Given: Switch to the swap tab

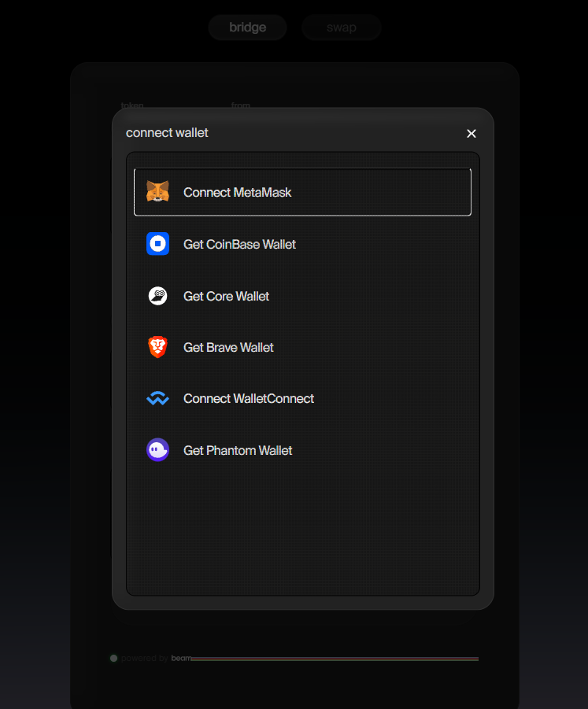Looking at the screenshot, I should pyautogui.click(x=342, y=27).
